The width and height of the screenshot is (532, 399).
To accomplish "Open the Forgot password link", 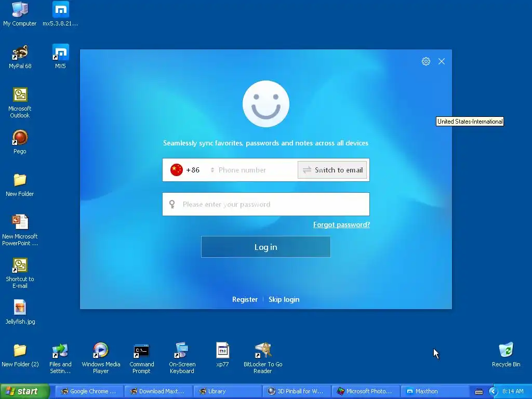I will pyautogui.click(x=341, y=224).
